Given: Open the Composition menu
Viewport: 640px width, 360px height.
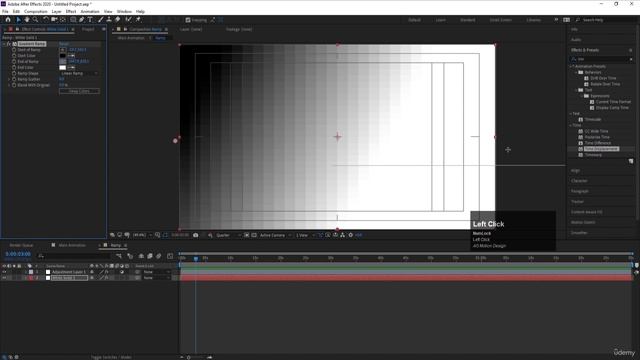Looking at the screenshot, I should click(x=36, y=11).
